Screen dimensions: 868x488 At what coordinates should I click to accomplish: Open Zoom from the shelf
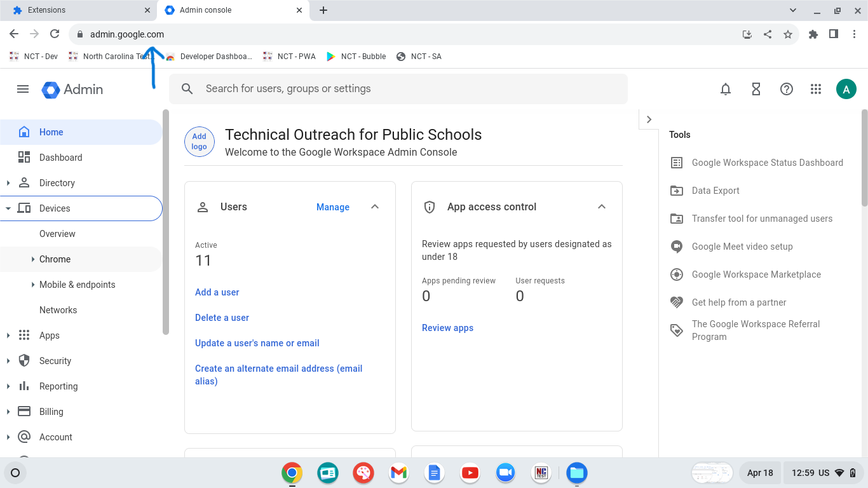pos(506,473)
